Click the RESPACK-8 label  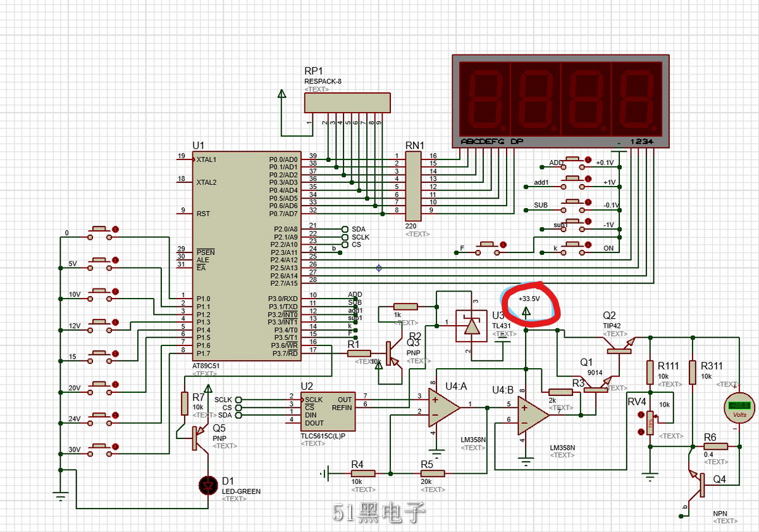coord(323,82)
